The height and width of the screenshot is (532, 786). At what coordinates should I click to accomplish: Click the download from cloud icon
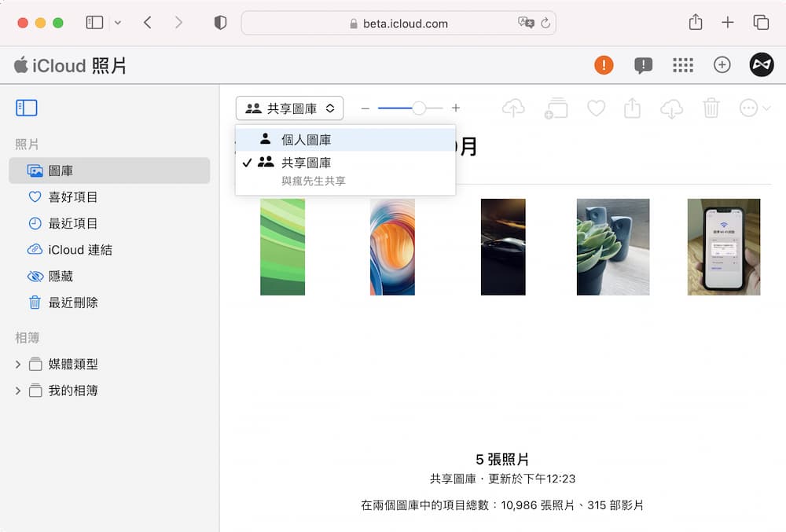coord(671,108)
